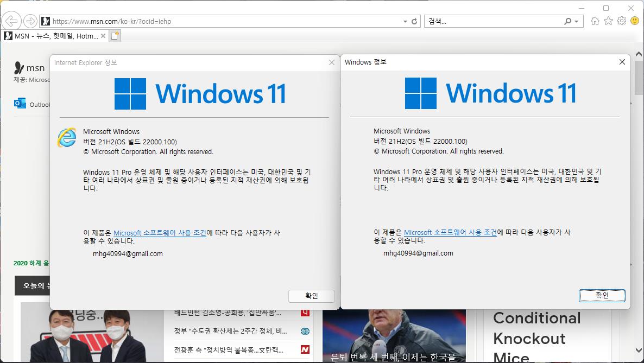
Task: Click the Forward arrow in Internet Explorer
Action: click(30, 21)
